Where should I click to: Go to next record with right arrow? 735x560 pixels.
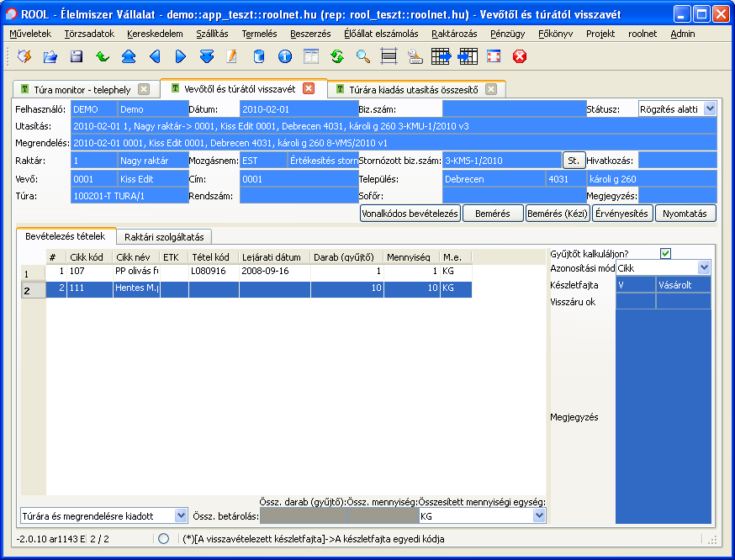coord(181,56)
